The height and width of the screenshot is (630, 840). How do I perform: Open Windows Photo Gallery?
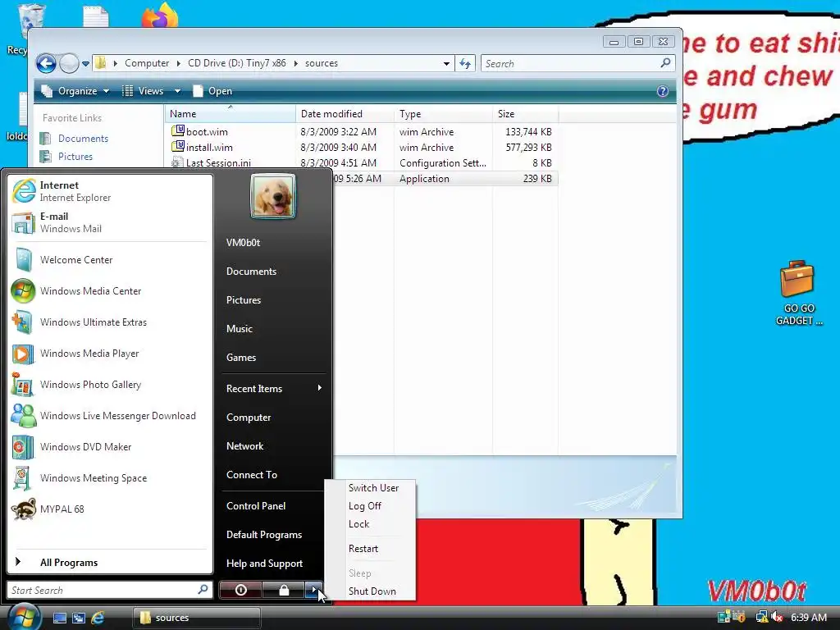tap(110, 385)
